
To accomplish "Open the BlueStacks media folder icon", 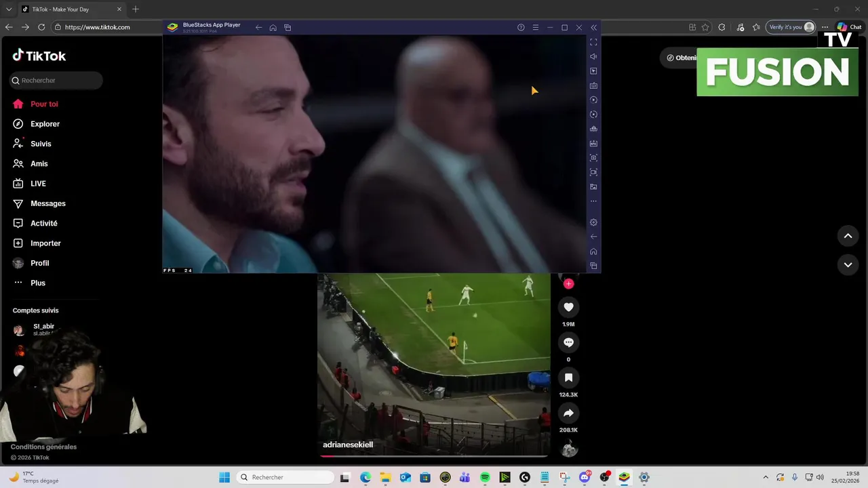I will coord(593,187).
